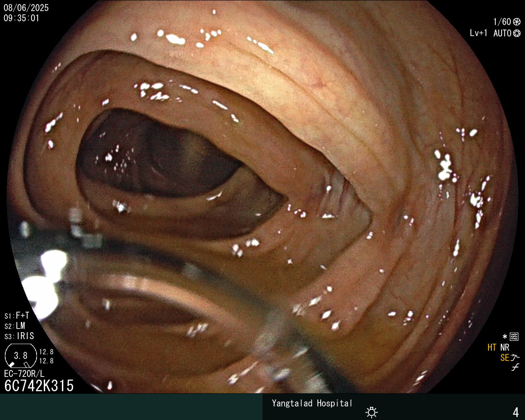
Task: Click the 1/60 shutter speed value
Action: point(502,22)
